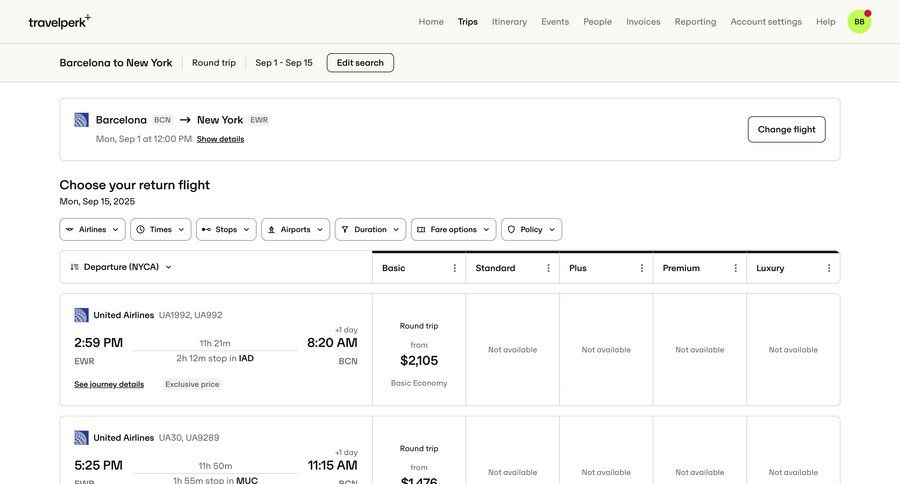Go to the Itinerary tab
Viewport: 900px width, 484px height.
509,22
